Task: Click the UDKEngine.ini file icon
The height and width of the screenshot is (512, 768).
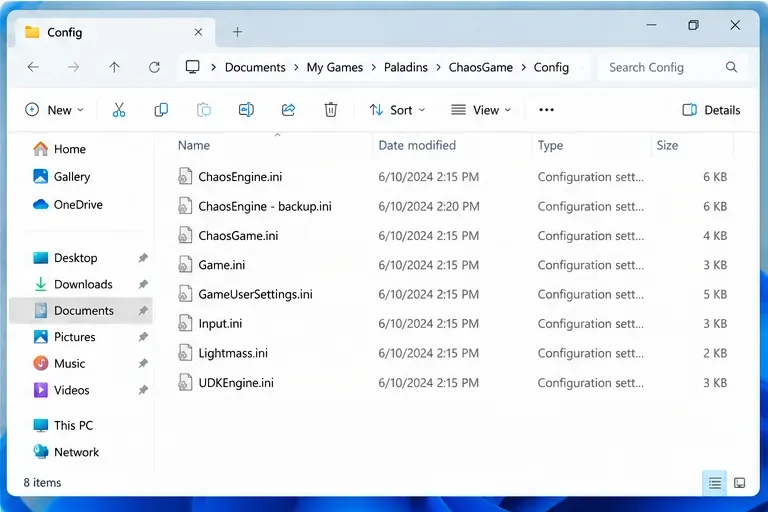Action: (185, 382)
